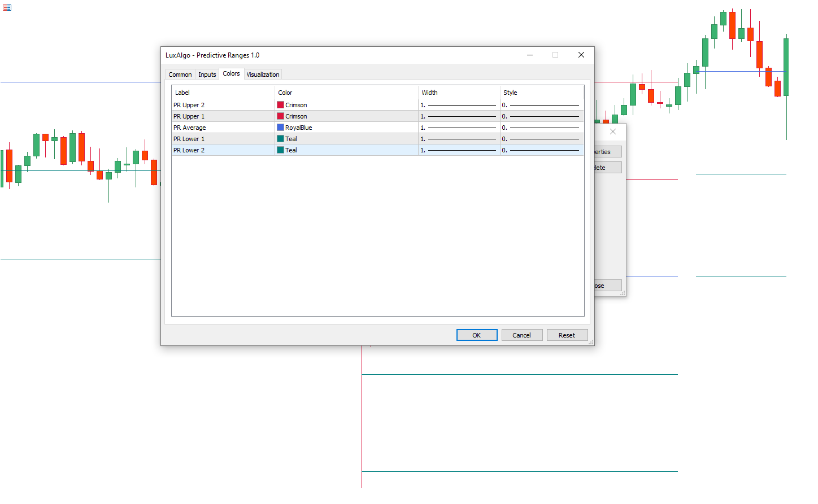Switch to the Common tab
This screenshot has height=504, width=818.
[180, 74]
